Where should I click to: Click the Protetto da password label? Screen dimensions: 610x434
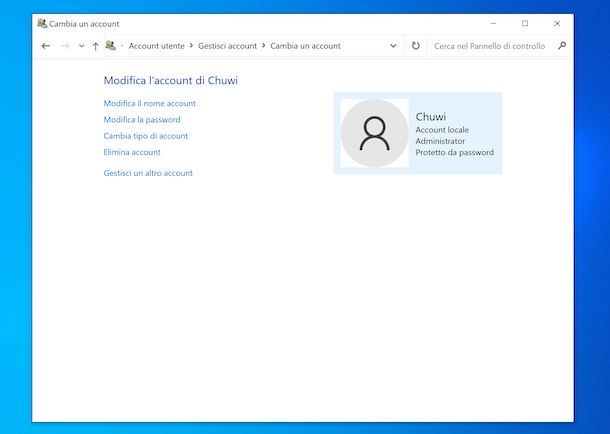454,152
